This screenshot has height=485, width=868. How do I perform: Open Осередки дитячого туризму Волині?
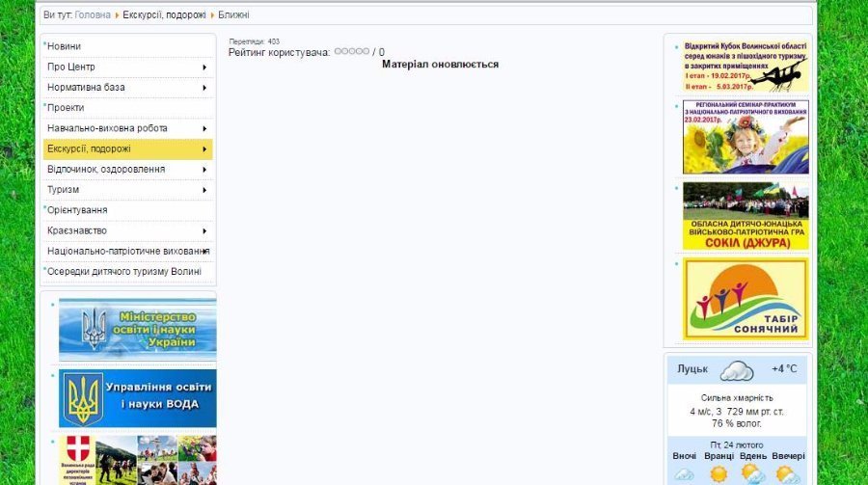click(x=124, y=272)
